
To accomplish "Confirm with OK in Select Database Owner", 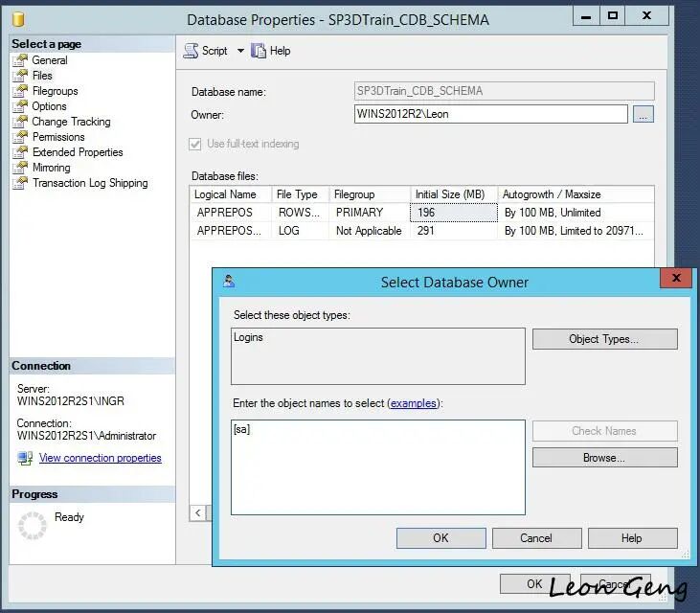I will [441, 538].
